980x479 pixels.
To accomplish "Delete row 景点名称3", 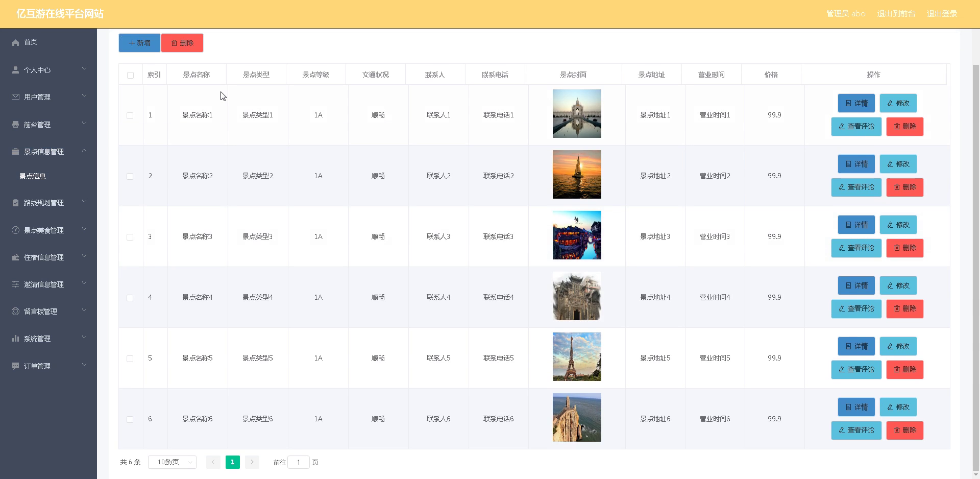I will 905,248.
